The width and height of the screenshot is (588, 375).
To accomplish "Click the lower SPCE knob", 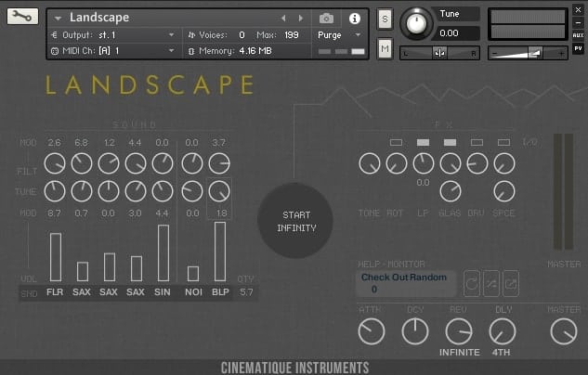I will point(504,191).
